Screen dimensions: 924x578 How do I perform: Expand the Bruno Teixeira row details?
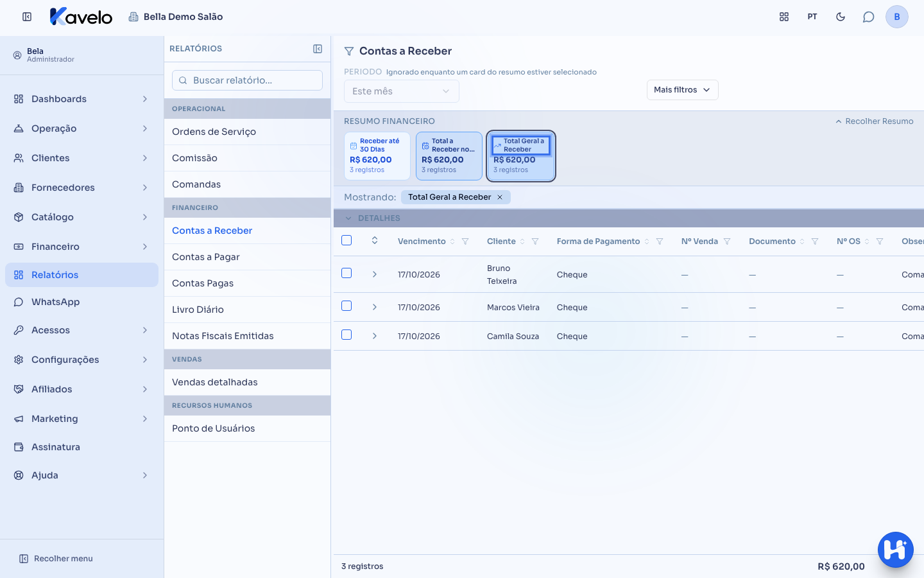(x=375, y=274)
